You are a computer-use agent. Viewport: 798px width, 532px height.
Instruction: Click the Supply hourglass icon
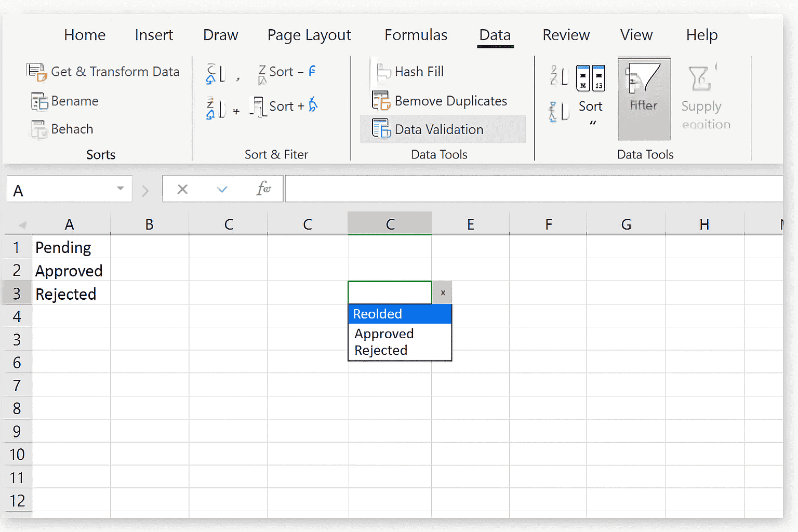pos(701,79)
